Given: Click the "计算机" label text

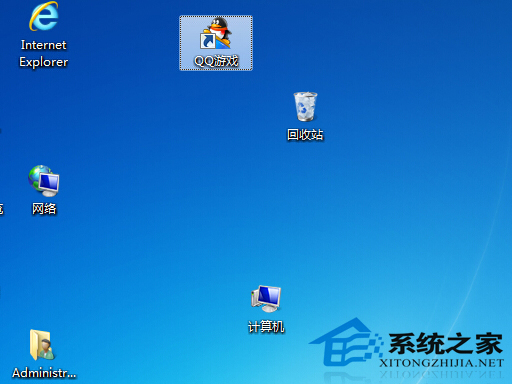Looking at the screenshot, I should point(266,326).
